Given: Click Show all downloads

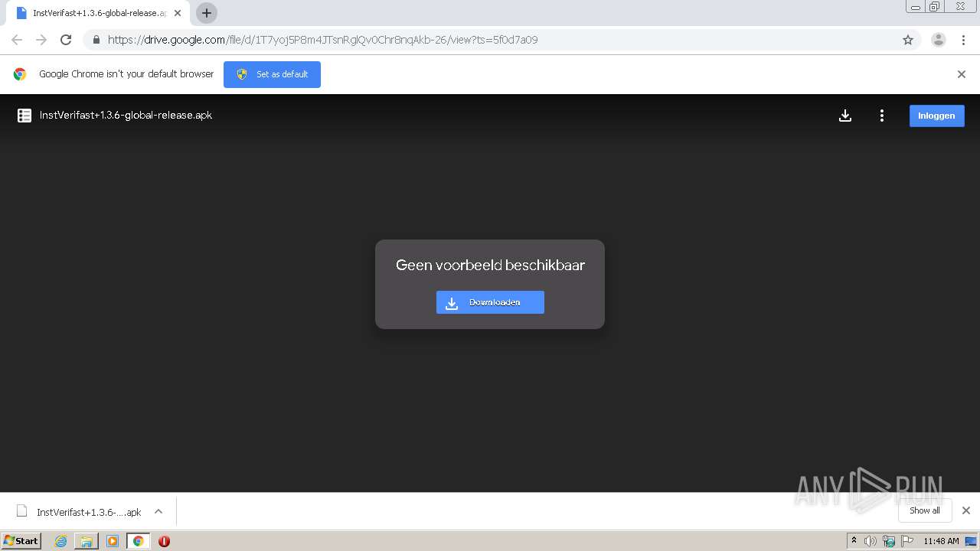Looking at the screenshot, I should coord(925,510).
